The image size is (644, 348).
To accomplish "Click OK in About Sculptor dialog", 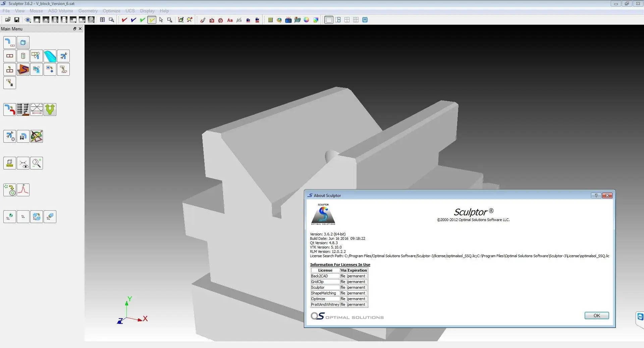I will pos(597,316).
